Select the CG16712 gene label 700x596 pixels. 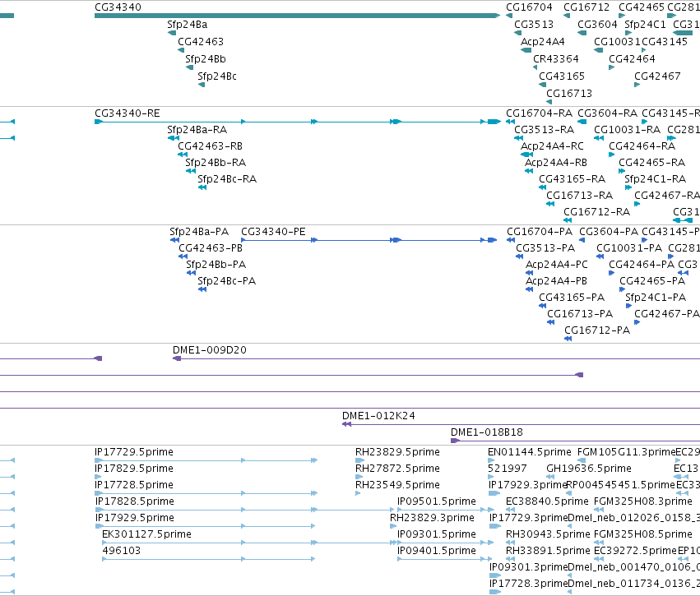point(586,7)
